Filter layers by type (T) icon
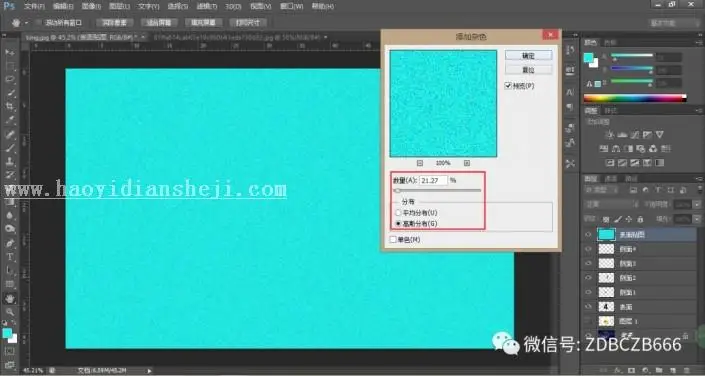Screen dimensions: 705x376 658,190
